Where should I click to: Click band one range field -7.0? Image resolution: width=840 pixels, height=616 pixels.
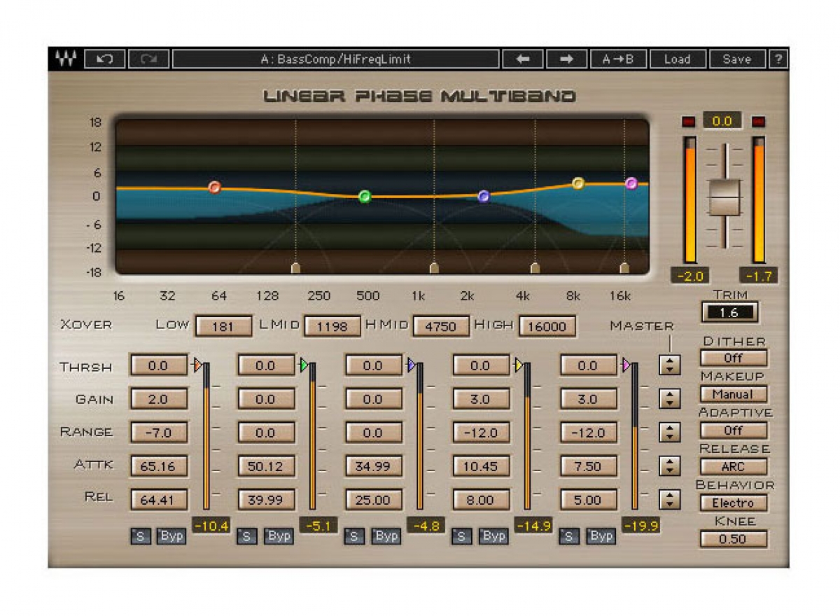[x=158, y=433]
